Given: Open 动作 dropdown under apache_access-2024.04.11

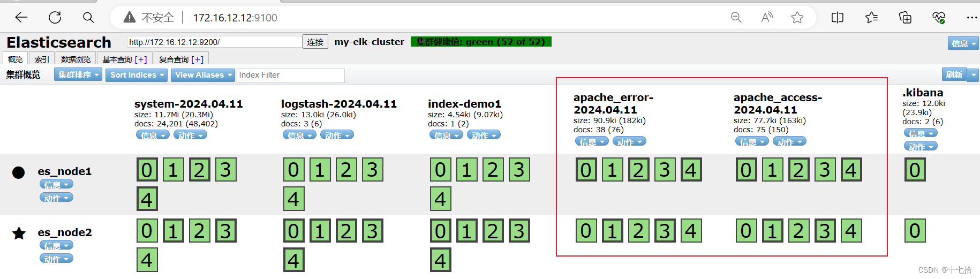Looking at the screenshot, I should (x=789, y=141).
